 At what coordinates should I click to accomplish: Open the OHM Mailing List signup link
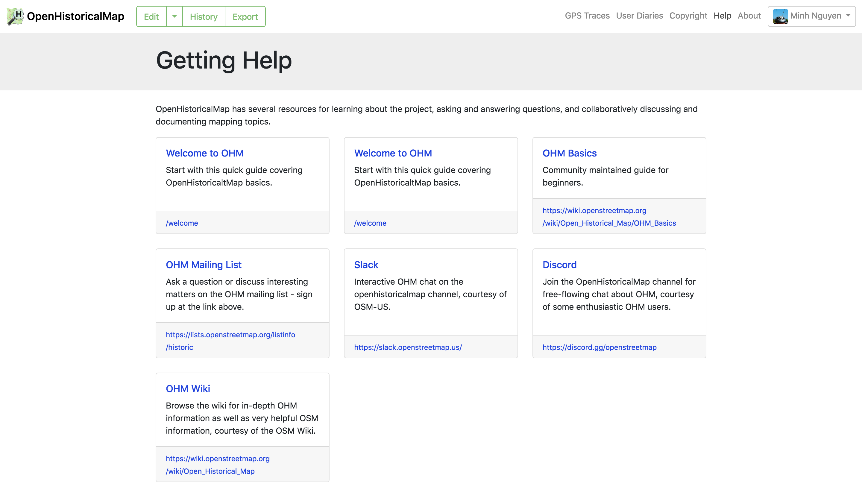(x=230, y=341)
